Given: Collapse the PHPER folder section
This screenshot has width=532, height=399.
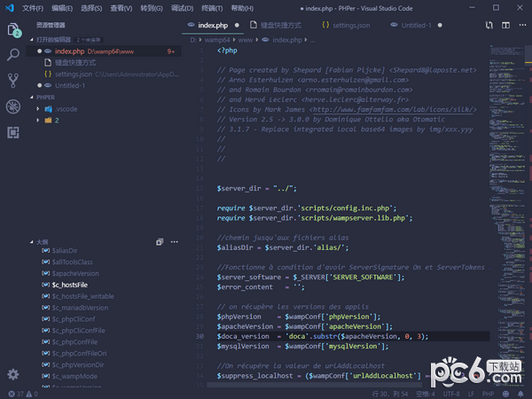Looking at the screenshot, I should pyautogui.click(x=45, y=98).
